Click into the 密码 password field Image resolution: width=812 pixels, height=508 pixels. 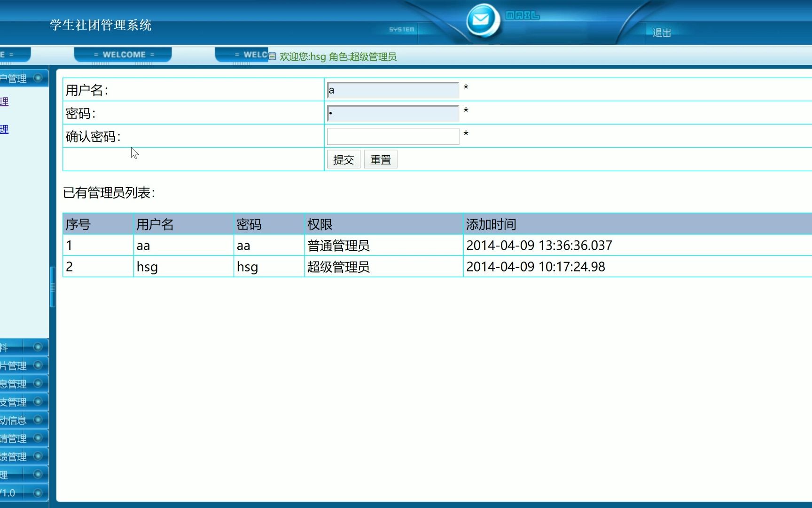point(393,113)
